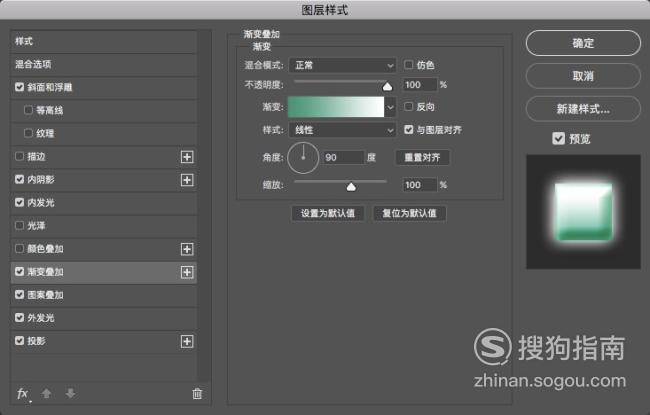Open the 混合模式 dropdown showing 正常
This screenshot has height=415, width=650.
point(342,65)
